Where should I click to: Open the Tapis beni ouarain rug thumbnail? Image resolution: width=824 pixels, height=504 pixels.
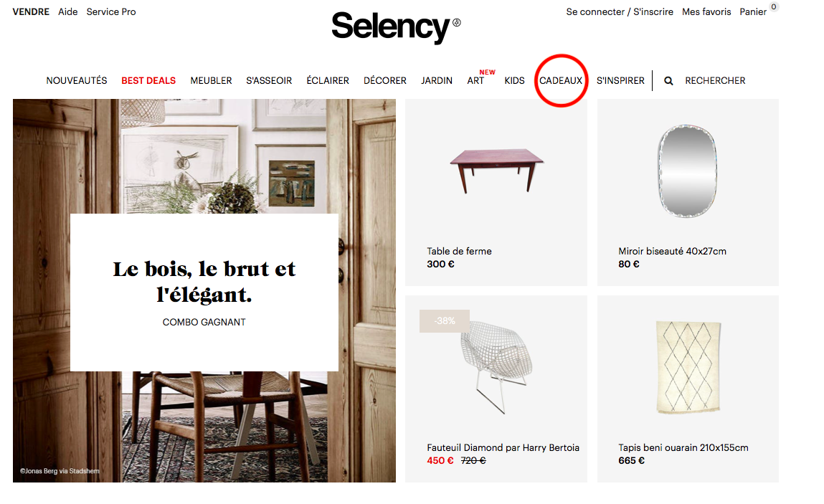688,367
